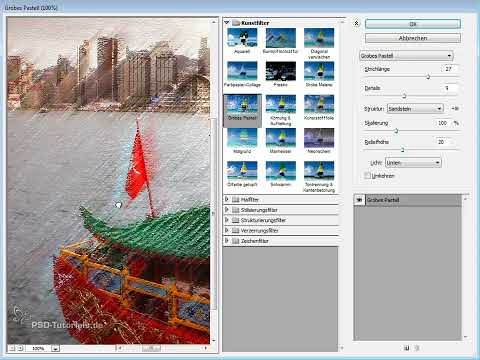
Task: Collapse the filter thumbnails panel with the double-arrow button
Action: (356, 23)
